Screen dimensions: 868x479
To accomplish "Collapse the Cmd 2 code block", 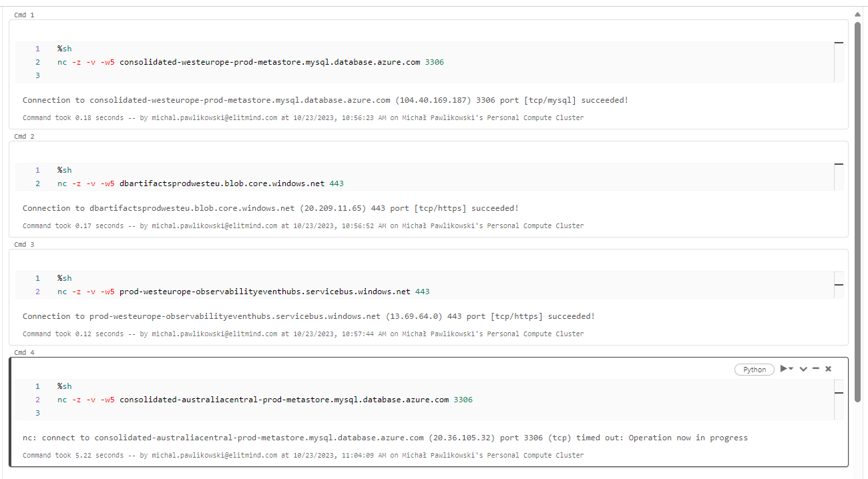I will click(839, 163).
